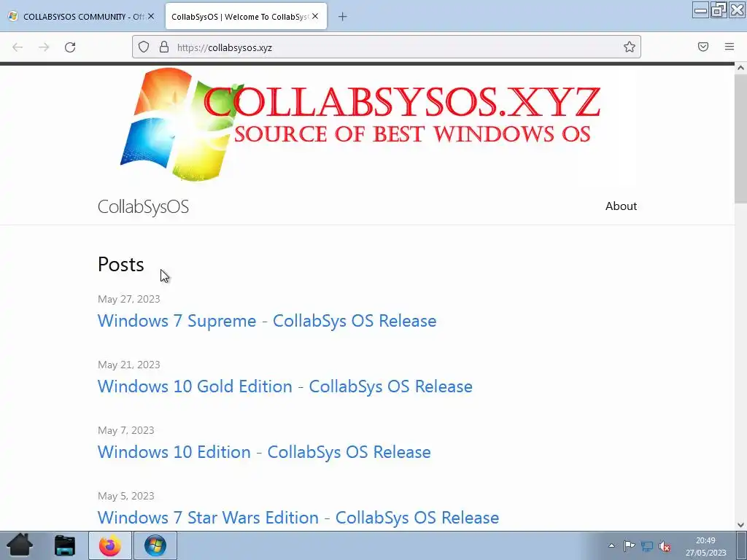Go forward to the next page
Viewport: 747px width, 560px height.
pos(44,47)
